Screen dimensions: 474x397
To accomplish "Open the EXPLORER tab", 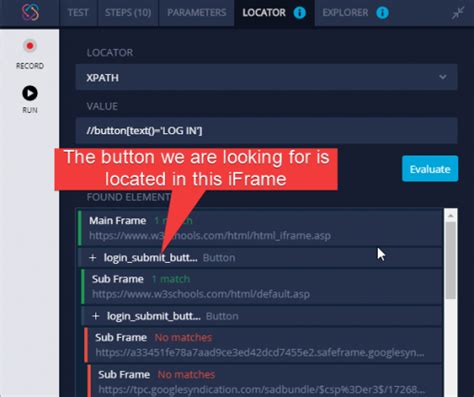I will pyautogui.click(x=345, y=13).
